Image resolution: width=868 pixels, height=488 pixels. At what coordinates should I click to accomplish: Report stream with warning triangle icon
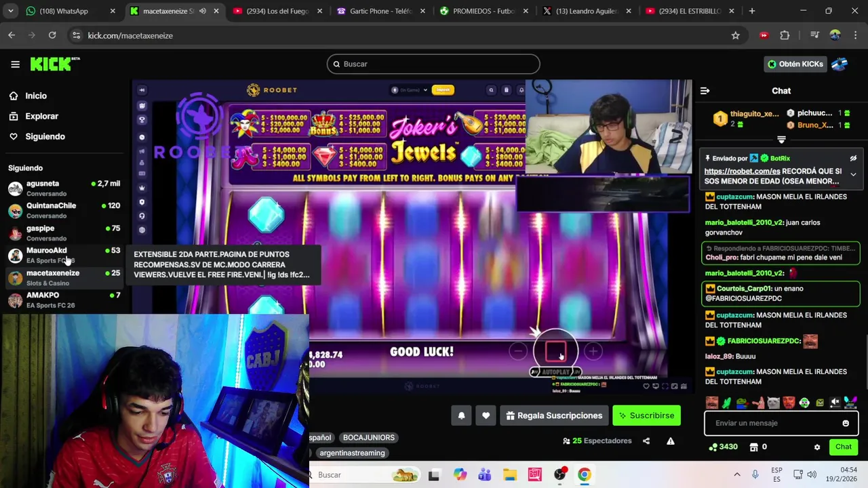pos(670,441)
